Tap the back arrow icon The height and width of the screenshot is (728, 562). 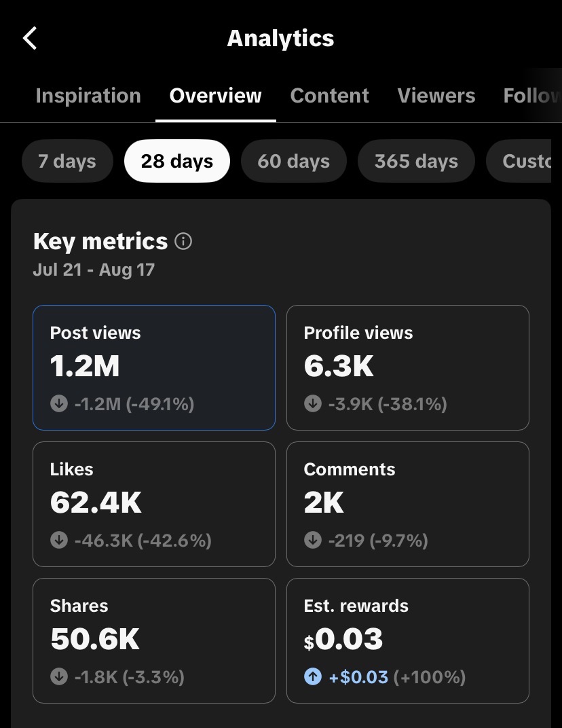[30, 38]
